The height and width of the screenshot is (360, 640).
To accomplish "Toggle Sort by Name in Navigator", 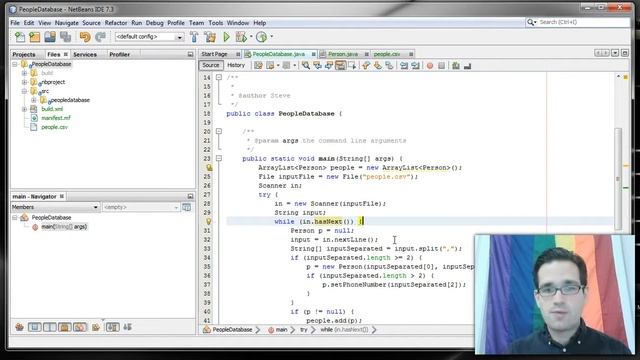I will coord(113,327).
